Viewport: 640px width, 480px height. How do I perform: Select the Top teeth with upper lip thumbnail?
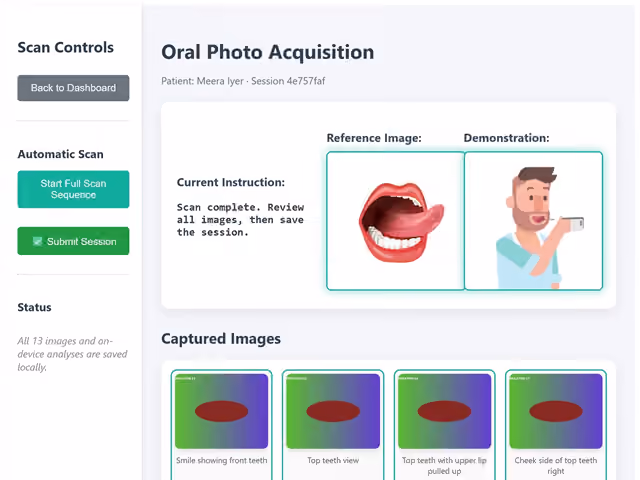point(444,411)
